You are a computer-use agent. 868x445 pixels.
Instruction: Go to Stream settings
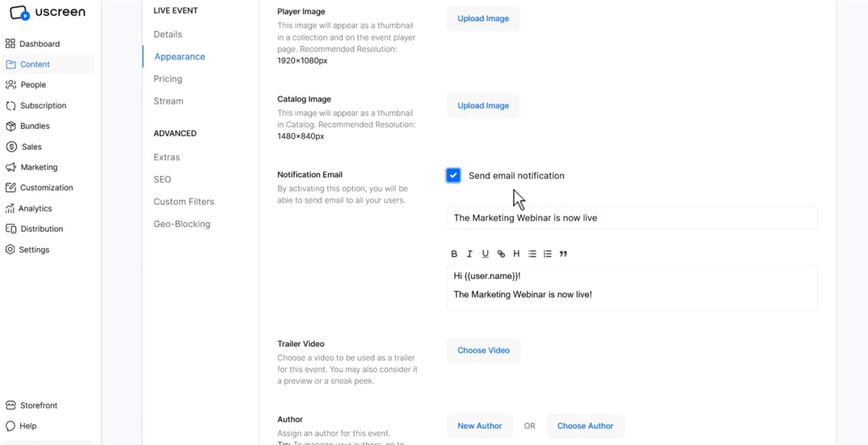coord(168,101)
